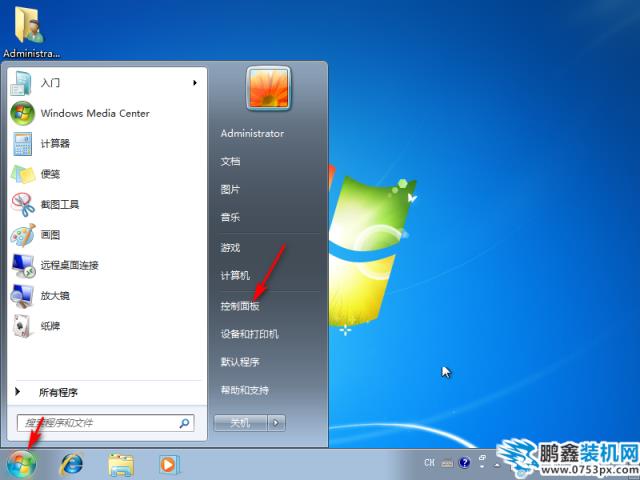The image size is (640, 480).
Task: Open Windows Explorer folder on taskbar
Action: [121, 466]
